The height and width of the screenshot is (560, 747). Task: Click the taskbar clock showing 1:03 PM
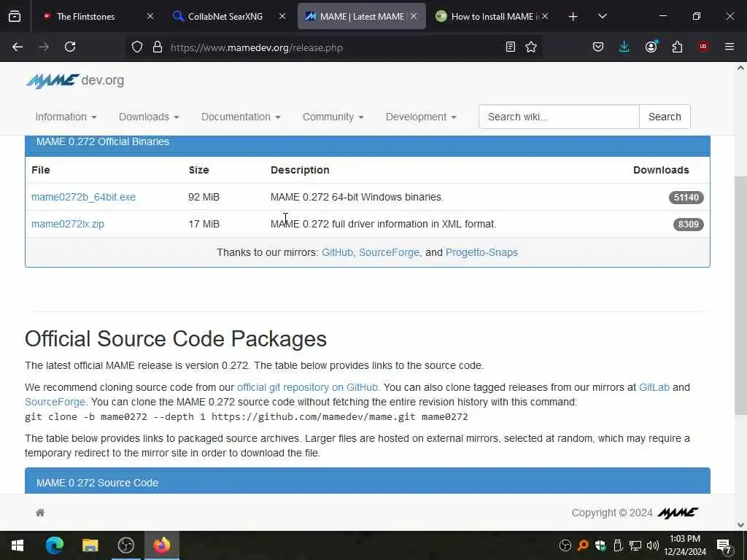685,545
